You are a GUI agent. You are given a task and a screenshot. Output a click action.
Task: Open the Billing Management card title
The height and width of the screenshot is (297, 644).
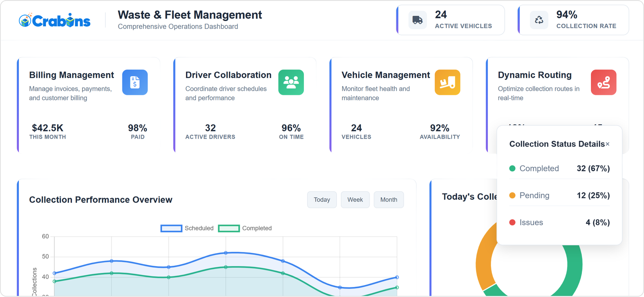[x=71, y=75]
